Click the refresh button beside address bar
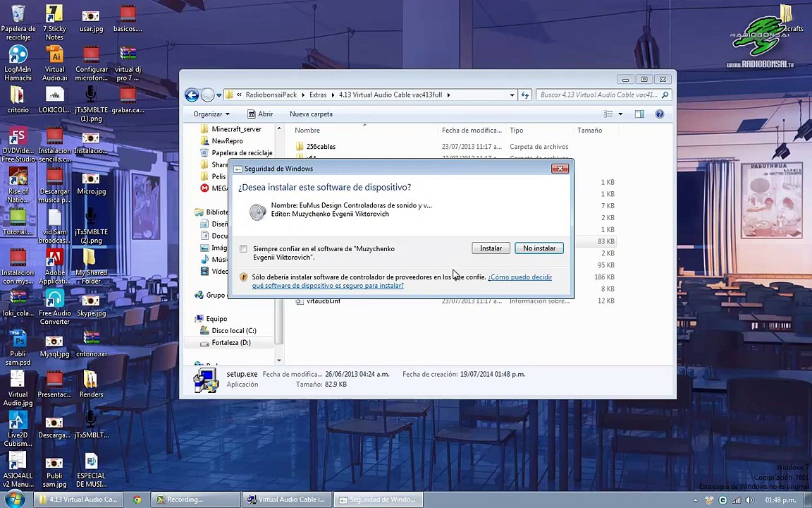Viewport: 812px width, 508px height. pos(524,95)
